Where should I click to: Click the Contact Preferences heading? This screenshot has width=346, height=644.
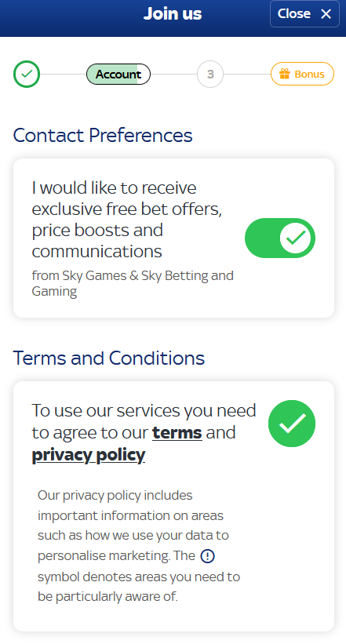pyautogui.click(x=103, y=135)
